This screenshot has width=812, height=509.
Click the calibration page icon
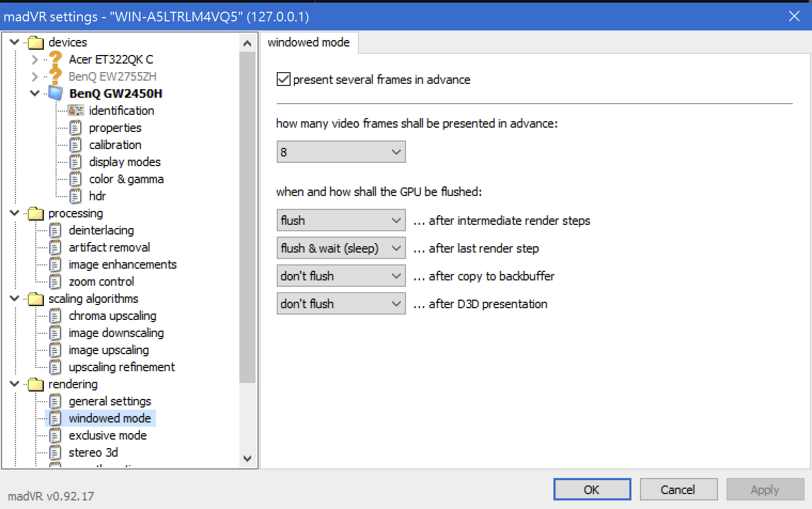coord(76,145)
